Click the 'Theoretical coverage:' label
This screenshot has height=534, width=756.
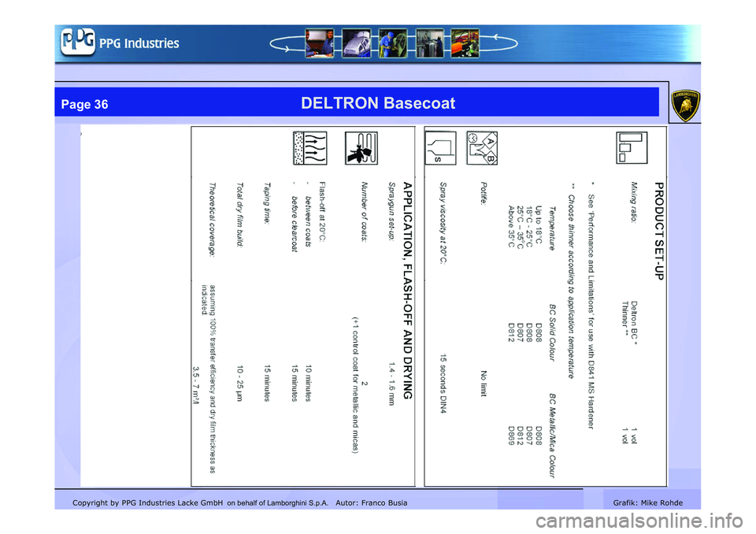pos(212,219)
